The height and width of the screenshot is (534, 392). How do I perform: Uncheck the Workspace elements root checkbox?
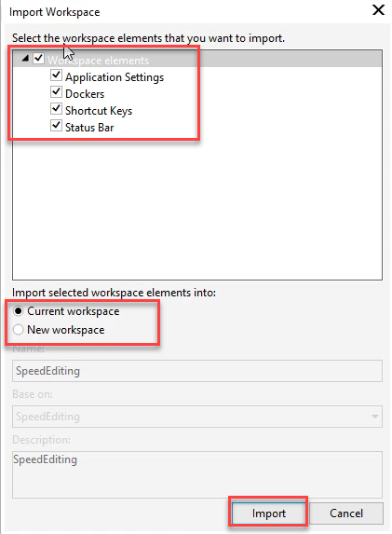[38, 58]
